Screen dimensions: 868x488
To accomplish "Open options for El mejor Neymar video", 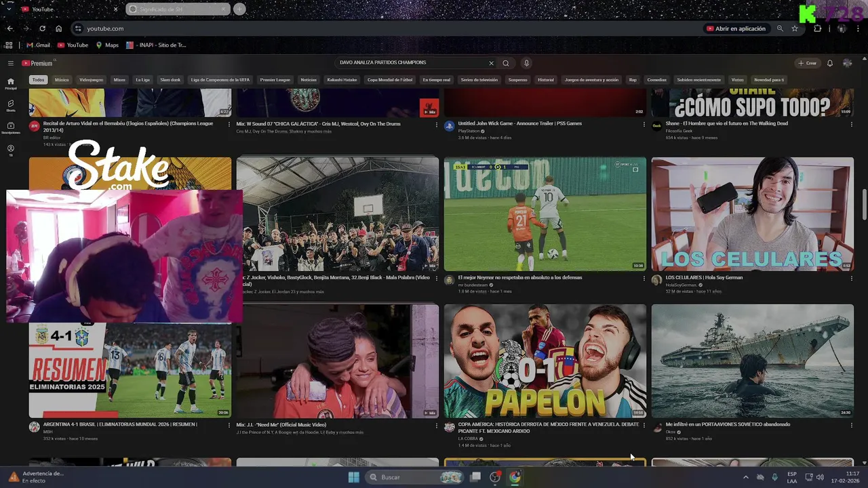I will [644, 279].
